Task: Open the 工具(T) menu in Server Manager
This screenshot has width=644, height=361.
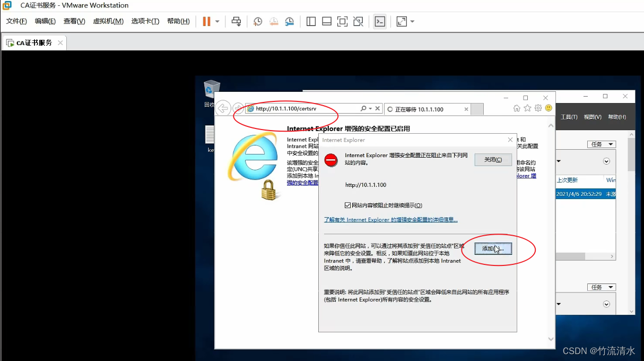Action: coord(569,117)
